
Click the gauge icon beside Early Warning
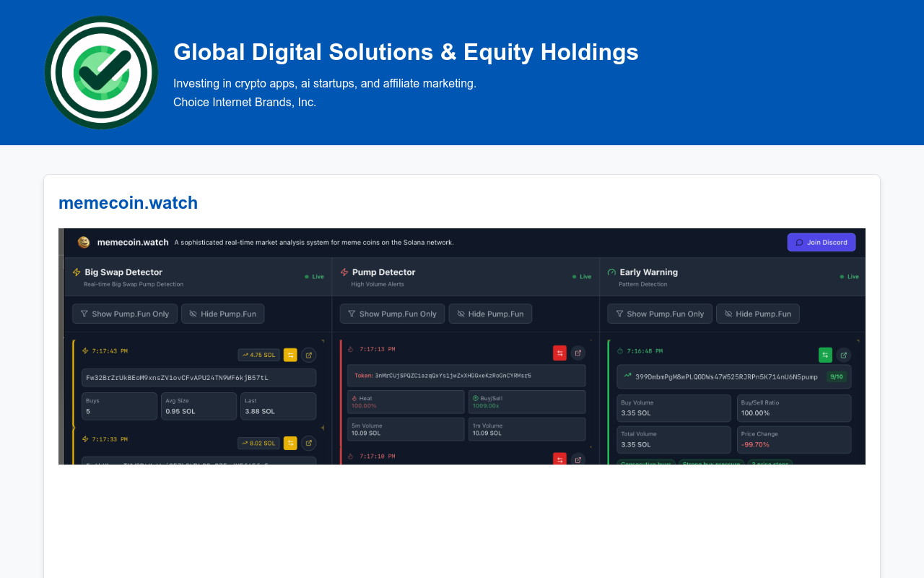click(611, 272)
